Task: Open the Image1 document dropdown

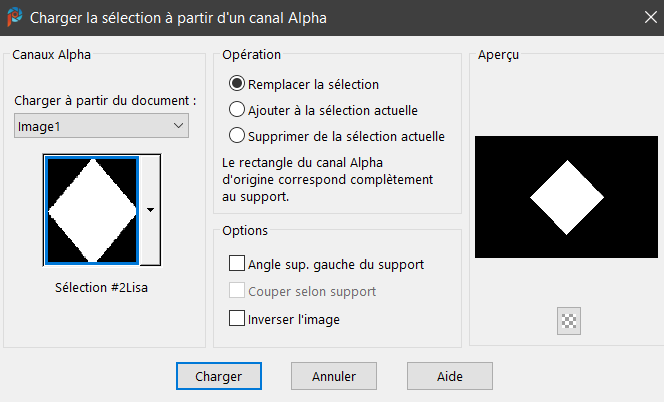Action: (102, 126)
